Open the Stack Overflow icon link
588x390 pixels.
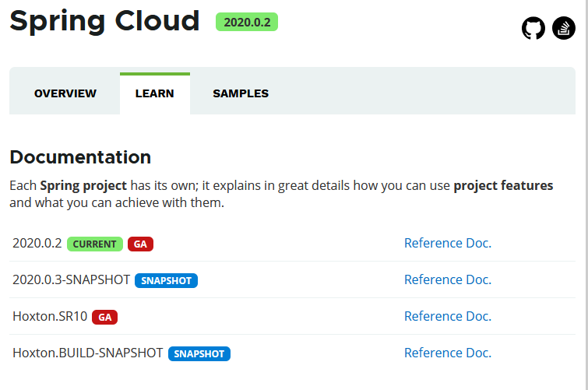564,28
